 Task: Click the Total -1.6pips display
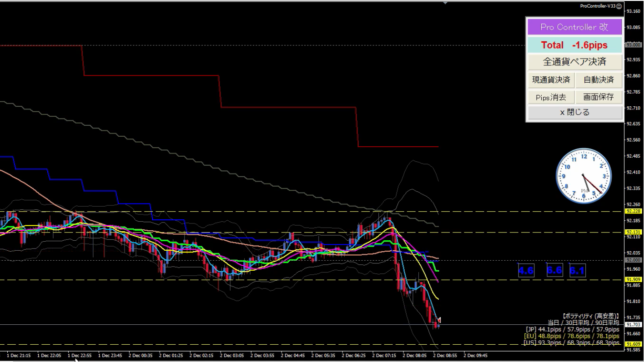pos(574,45)
